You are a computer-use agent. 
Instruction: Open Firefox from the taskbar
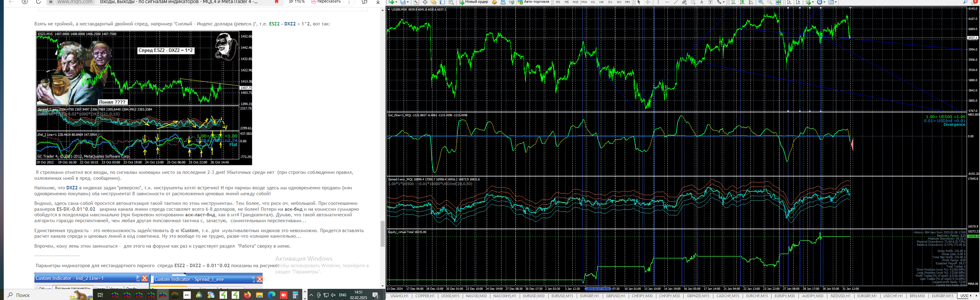[248, 295]
